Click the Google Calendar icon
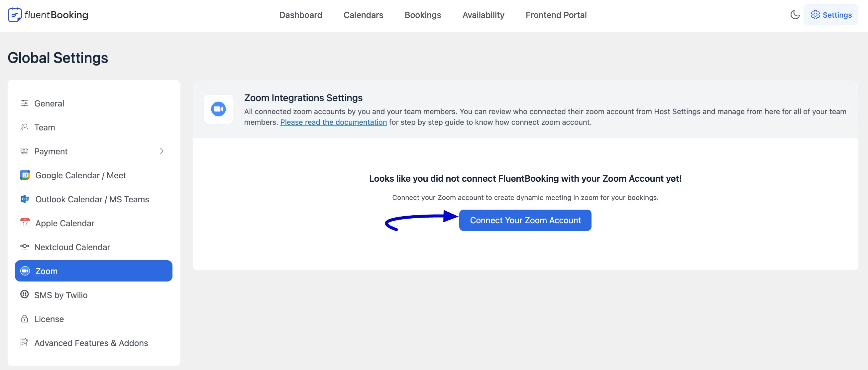 (x=25, y=175)
